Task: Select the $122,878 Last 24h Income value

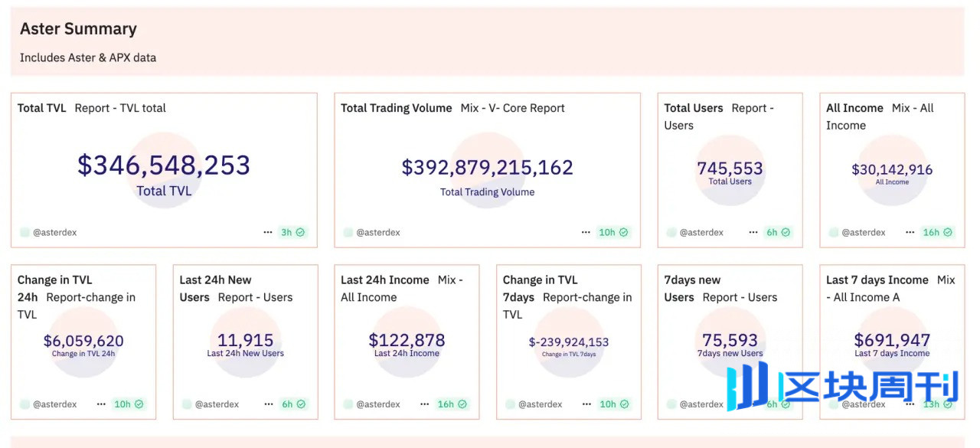Action: click(x=407, y=340)
